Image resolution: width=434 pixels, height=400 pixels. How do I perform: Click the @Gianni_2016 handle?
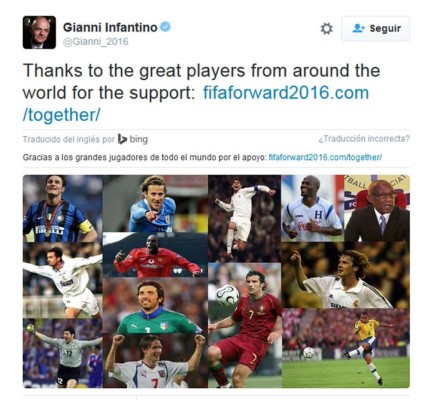pos(96,42)
